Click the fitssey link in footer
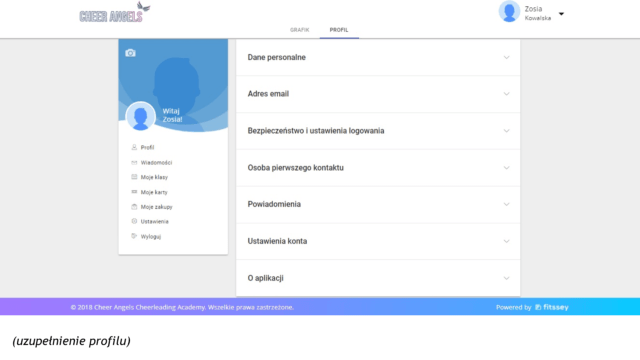The width and height of the screenshot is (640, 360). pyautogui.click(x=551, y=307)
